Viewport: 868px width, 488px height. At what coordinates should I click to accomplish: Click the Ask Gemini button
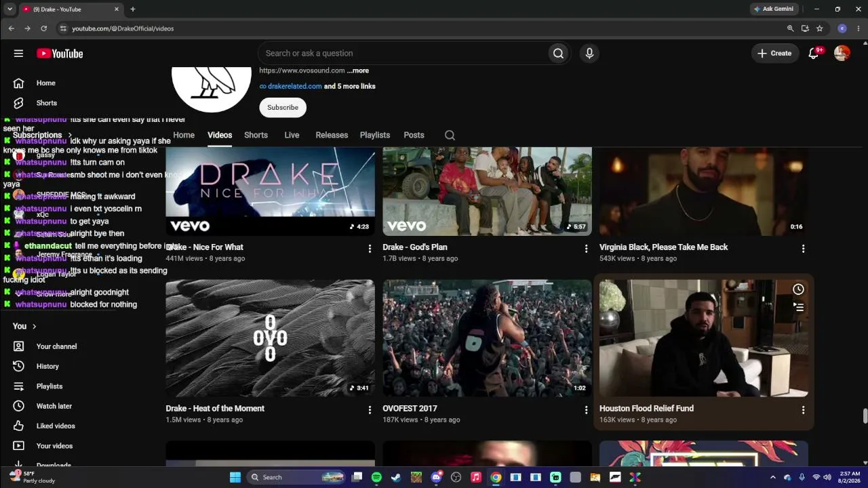click(774, 9)
